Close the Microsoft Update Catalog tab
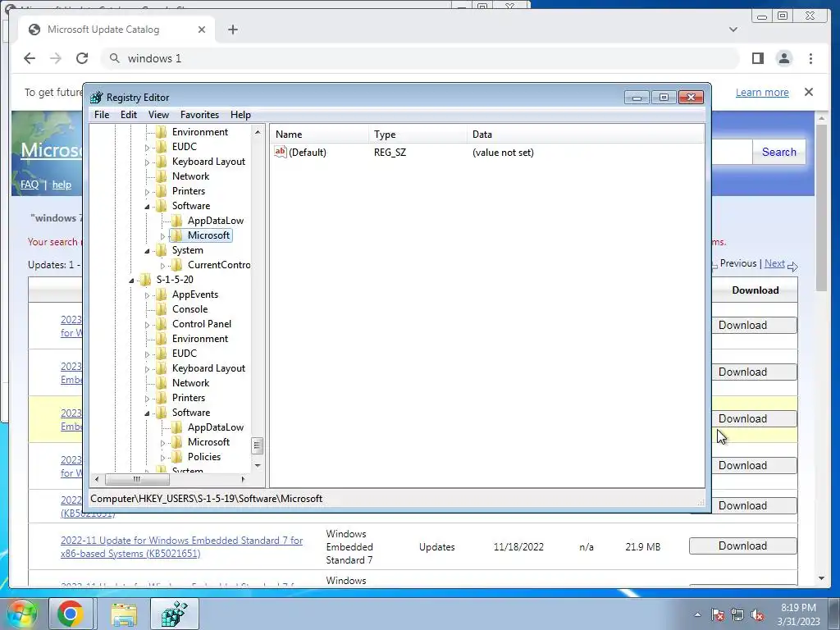This screenshot has width=840, height=630. tap(202, 30)
